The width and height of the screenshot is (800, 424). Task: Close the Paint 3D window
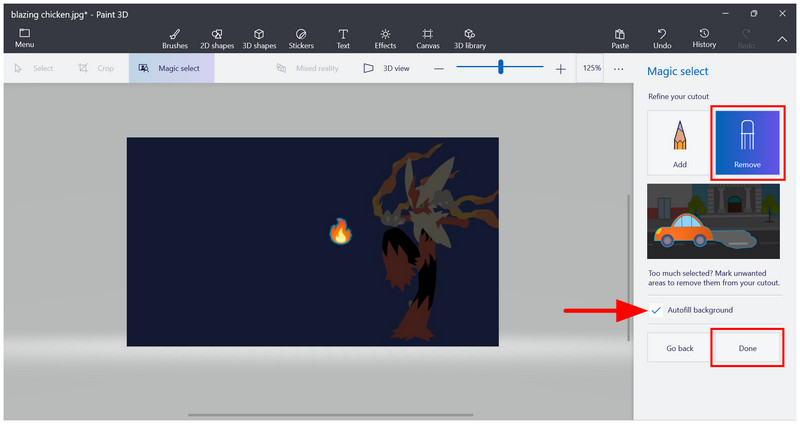click(x=782, y=14)
